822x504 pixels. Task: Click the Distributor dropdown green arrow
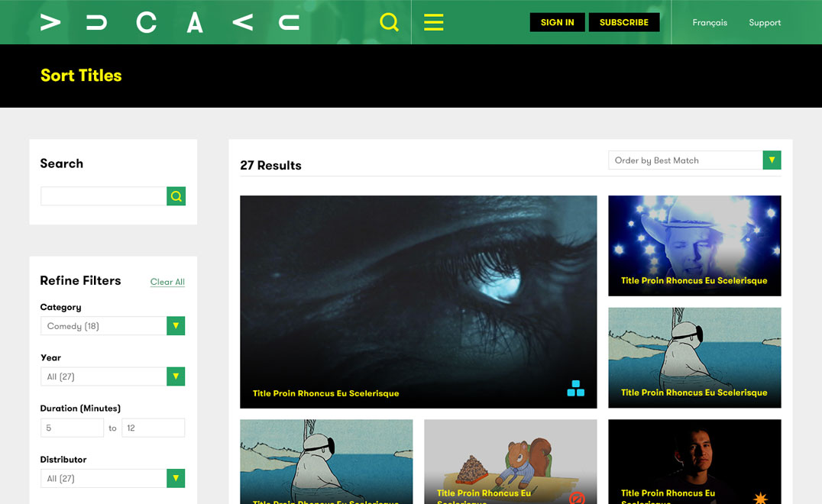176,478
